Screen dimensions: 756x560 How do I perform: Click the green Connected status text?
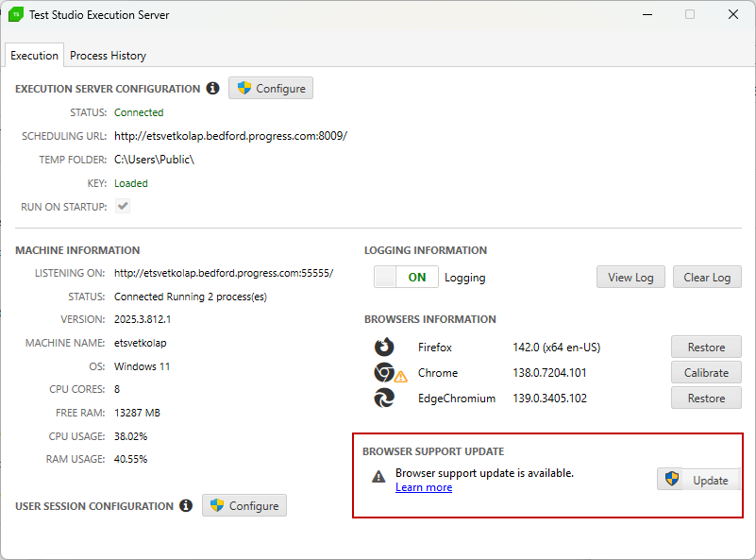pyautogui.click(x=139, y=112)
